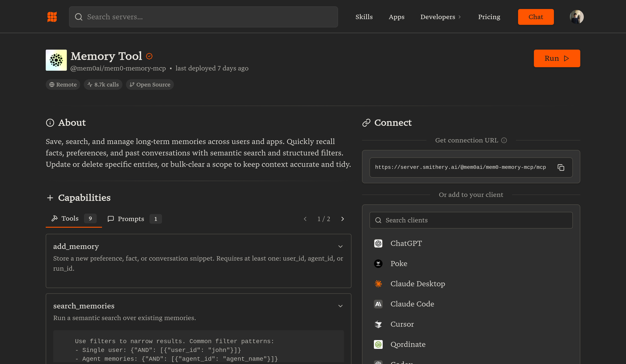Open the user profile avatar
This screenshot has height=364, width=626.
576,17
